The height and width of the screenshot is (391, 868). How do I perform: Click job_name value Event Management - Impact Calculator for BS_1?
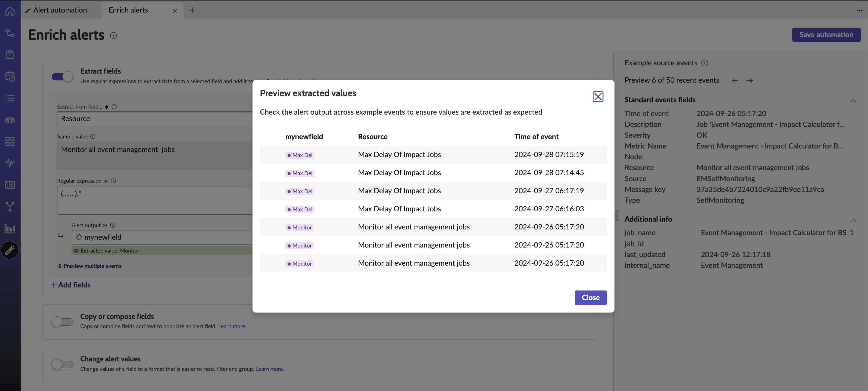(777, 233)
